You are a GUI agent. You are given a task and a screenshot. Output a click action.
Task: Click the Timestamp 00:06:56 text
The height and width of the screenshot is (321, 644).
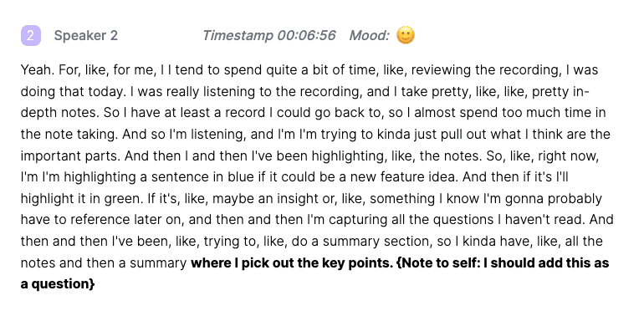click(x=269, y=36)
